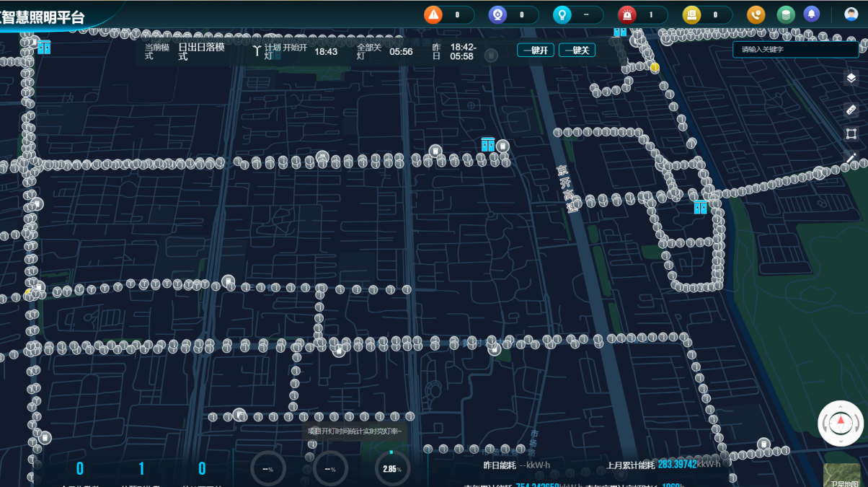Click the keyword search input field

795,49
